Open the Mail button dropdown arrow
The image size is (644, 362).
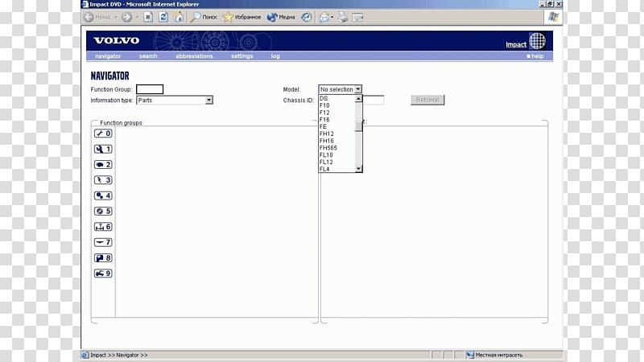pyautogui.click(x=332, y=17)
